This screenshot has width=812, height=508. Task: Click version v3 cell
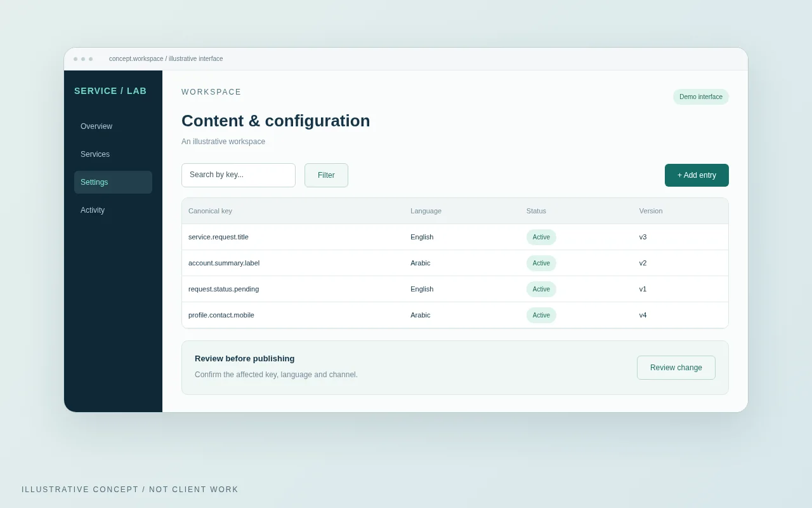coord(643,237)
